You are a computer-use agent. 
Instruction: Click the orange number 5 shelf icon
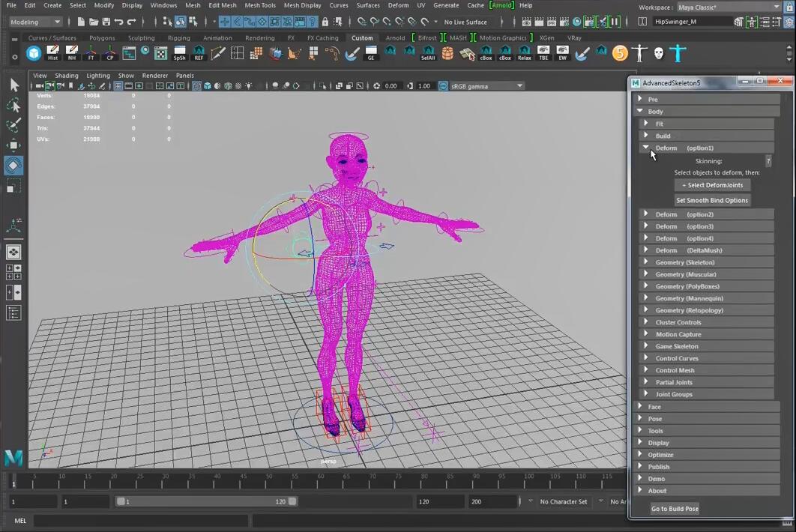click(619, 53)
